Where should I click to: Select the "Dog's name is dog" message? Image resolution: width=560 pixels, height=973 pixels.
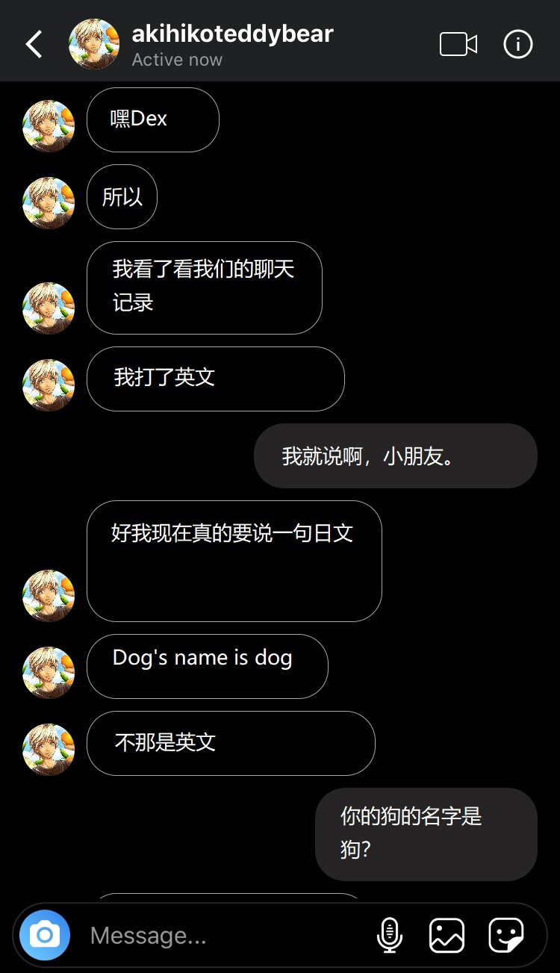point(208,666)
